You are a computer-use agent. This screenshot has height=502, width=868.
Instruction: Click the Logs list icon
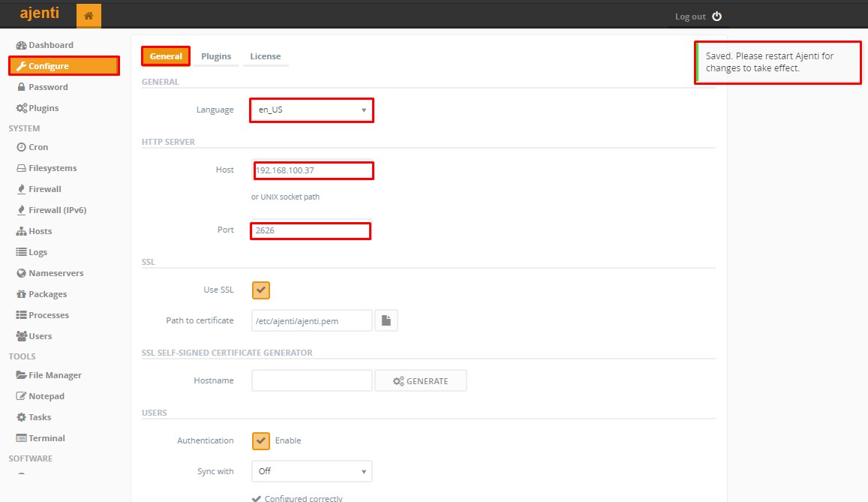(21, 252)
